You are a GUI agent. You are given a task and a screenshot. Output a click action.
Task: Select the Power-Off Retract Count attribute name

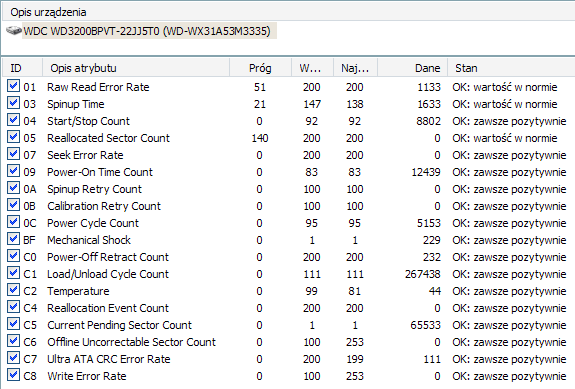click(x=108, y=257)
